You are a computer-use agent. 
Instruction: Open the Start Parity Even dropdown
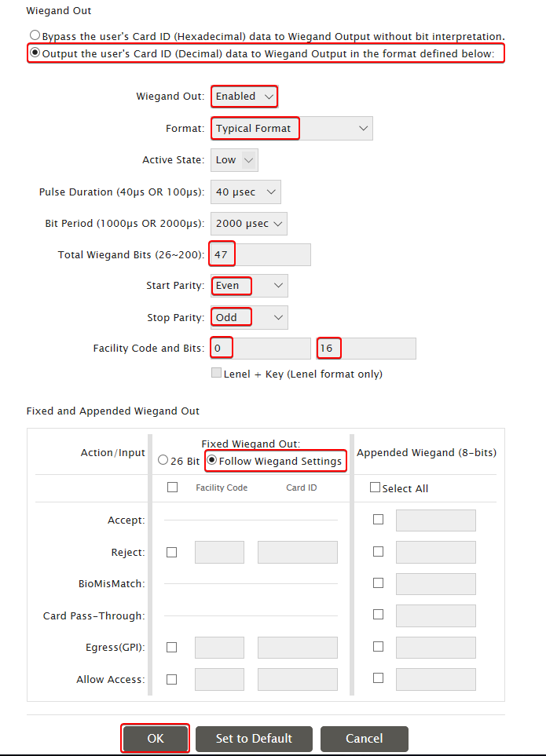(249, 286)
